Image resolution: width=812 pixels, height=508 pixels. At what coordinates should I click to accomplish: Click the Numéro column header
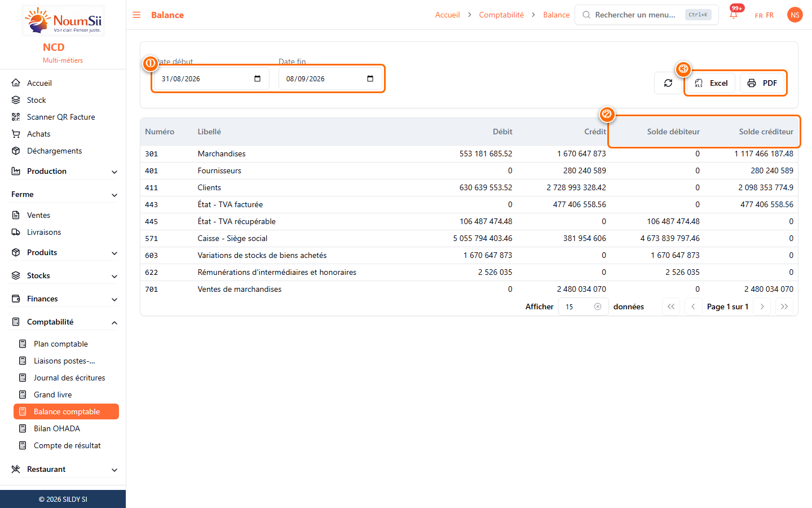coord(160,132)
